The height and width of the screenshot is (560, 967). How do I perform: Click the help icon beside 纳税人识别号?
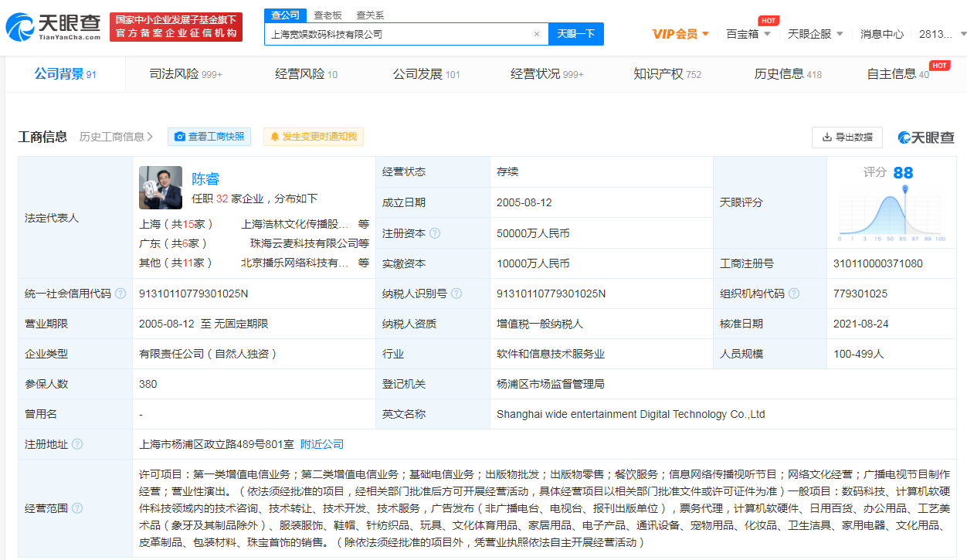(456, 294)
